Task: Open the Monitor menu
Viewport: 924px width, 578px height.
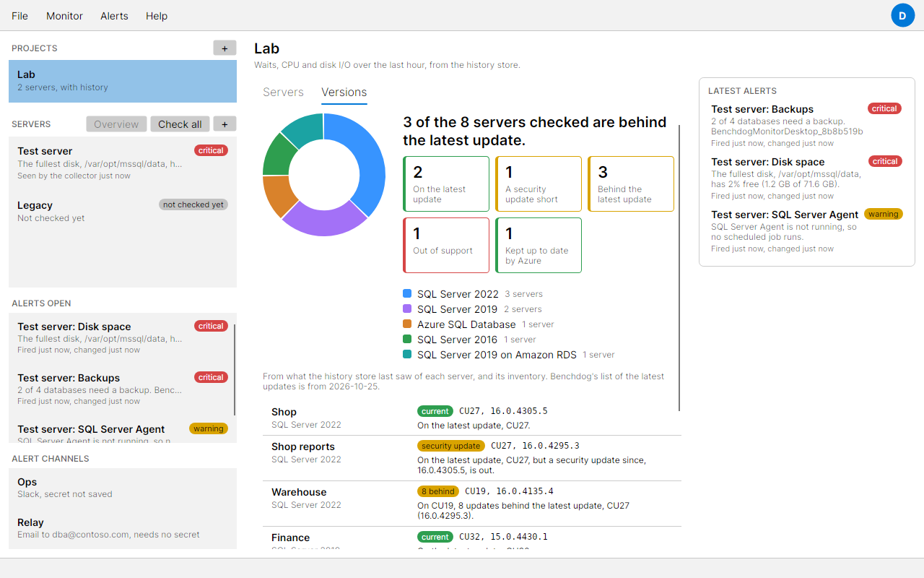Action: pyautogui.click(x=64, y=16)
